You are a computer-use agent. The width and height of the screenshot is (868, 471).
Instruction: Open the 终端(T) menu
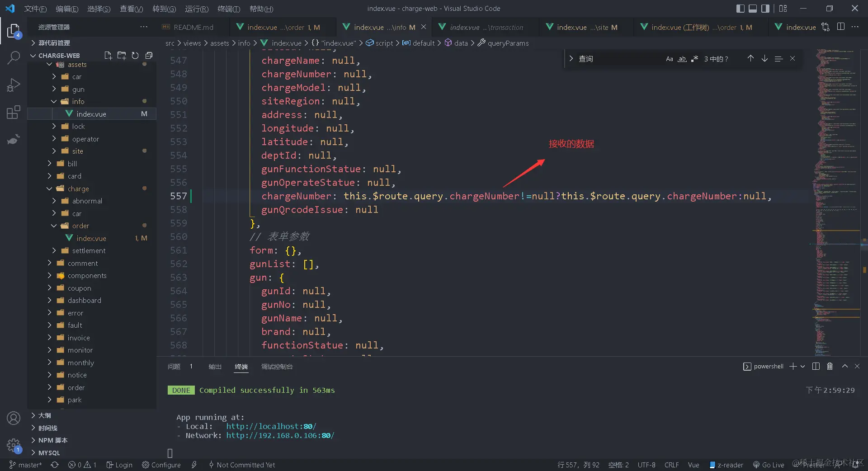(x=229, y=9)
